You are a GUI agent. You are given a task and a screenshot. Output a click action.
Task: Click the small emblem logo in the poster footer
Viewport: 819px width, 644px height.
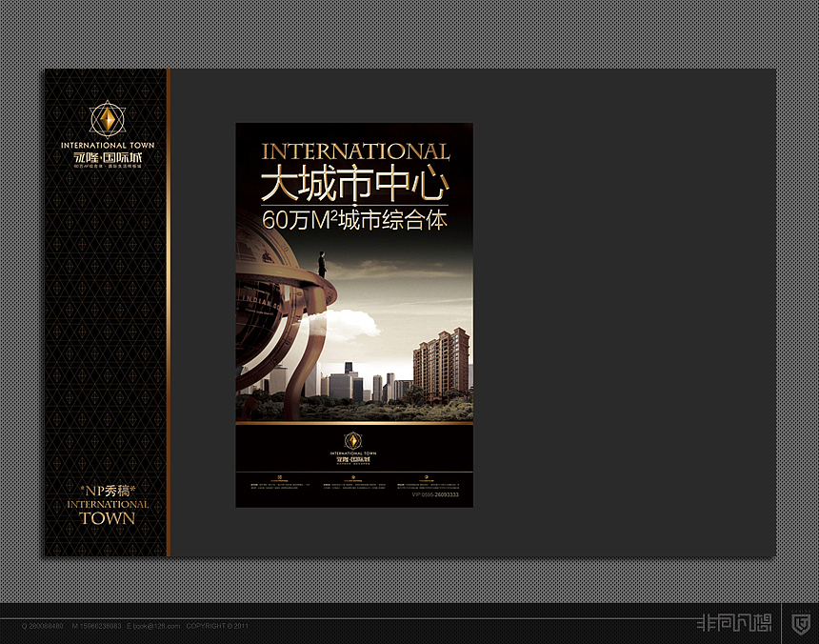(x=353, y=440)
